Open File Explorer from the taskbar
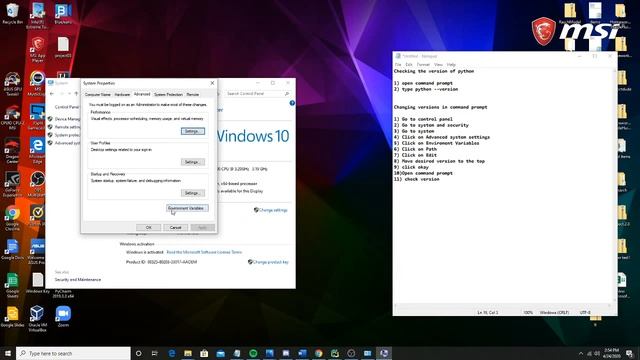 tap(188, 353)
